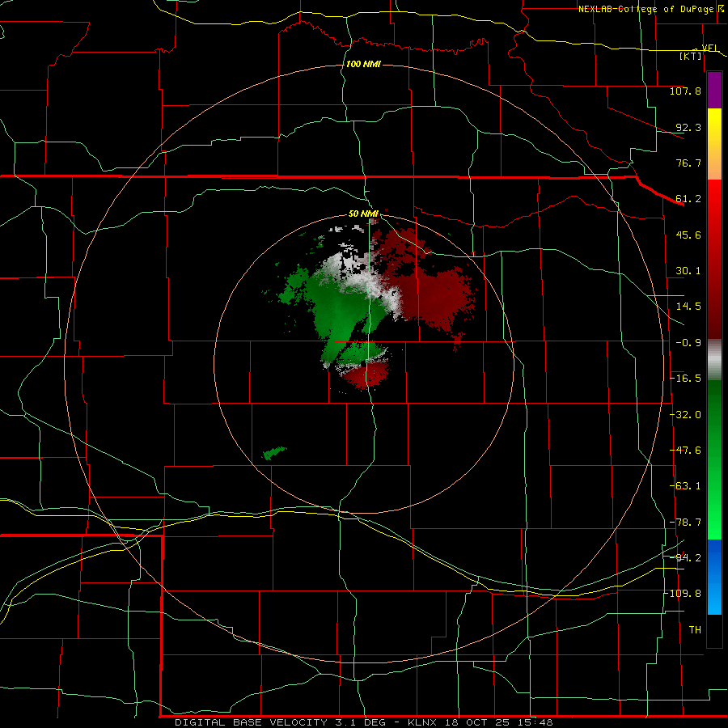The image size is (728, 728).
Task: Click "DIGITAL BASE VELOCITY" in the caption
Action: 251,722
